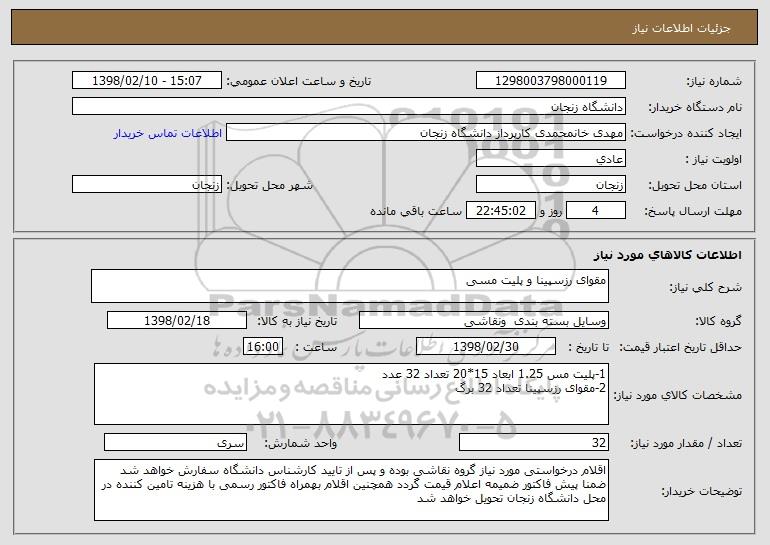Click the buyer organization name field

[x=349, y=107]
